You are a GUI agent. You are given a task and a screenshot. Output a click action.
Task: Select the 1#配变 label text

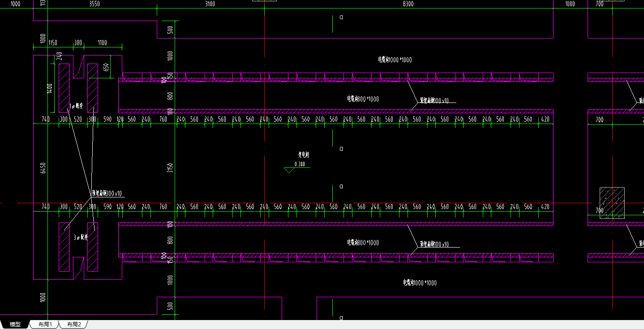click(76, 107)
